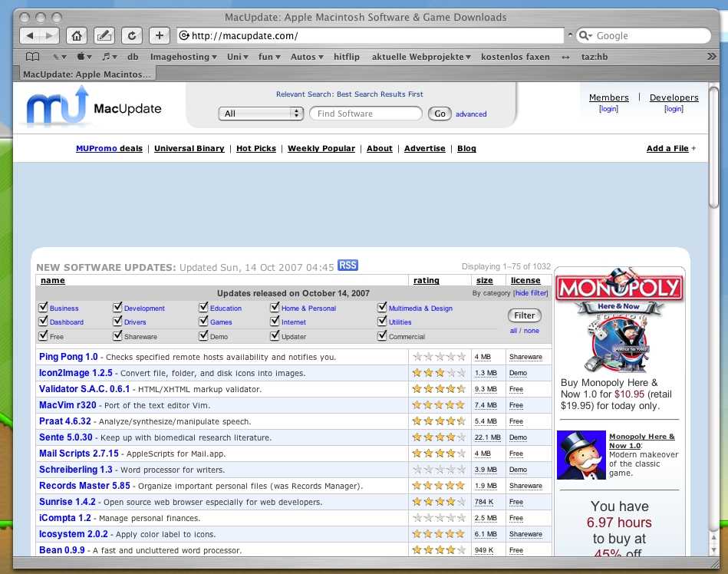
Task: Uncheck the Multimedia & Design checkbox
Action: [x=382, y=307]
